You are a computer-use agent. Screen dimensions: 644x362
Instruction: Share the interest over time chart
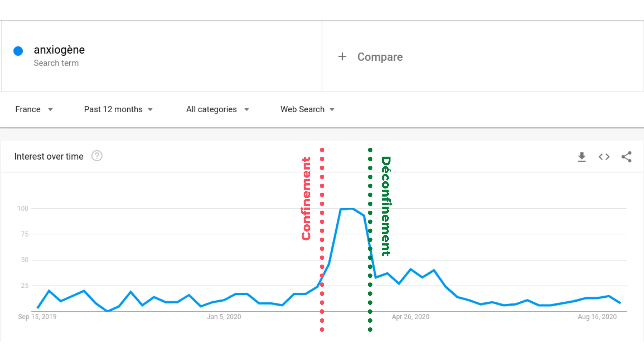(626, 157)
